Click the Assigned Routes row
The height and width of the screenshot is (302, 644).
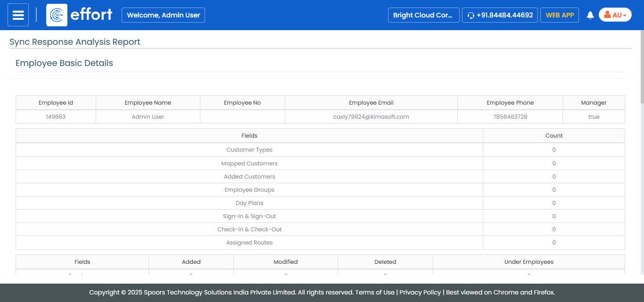(x=249, y=243)
